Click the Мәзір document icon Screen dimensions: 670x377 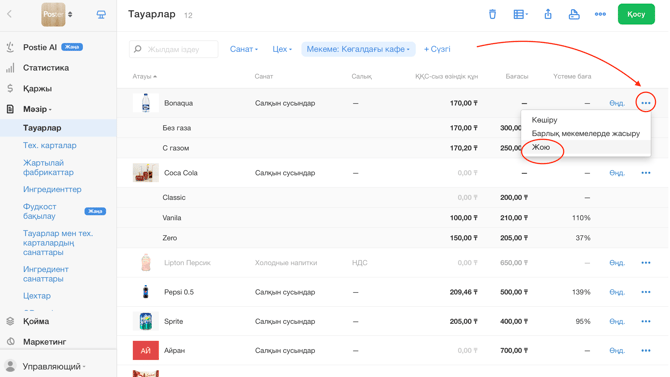point(10,109)
